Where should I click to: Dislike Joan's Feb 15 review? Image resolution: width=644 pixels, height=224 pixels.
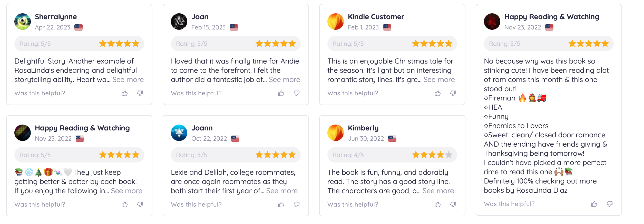(x=297, y=93)
